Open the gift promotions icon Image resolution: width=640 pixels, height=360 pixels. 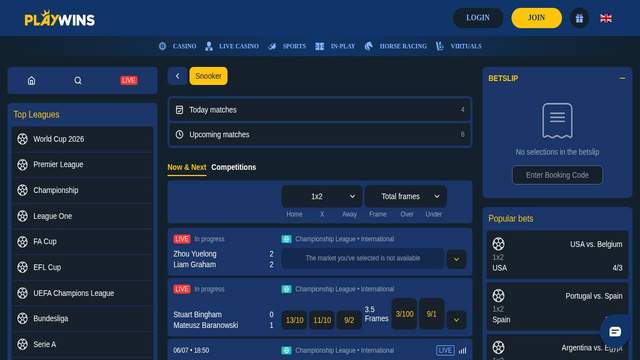pyautogui.click(x=579, y=18)
